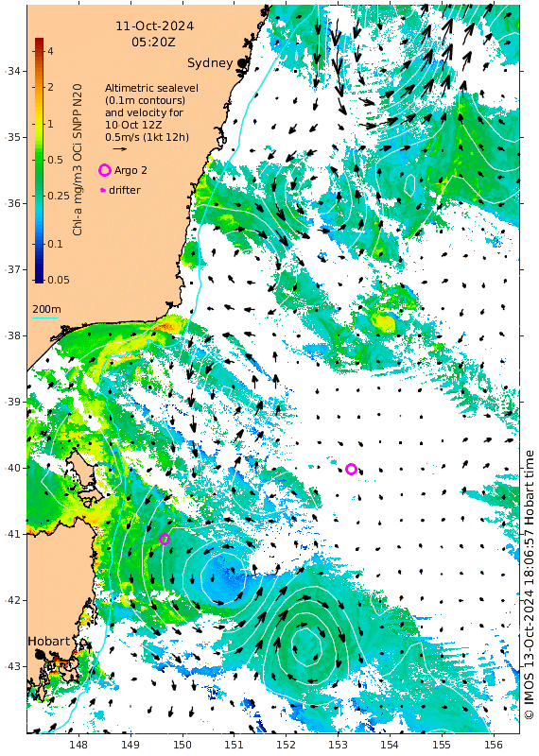Click the longitude label 153
Viewport: 539px width, 756px height.
coord(338,745)
